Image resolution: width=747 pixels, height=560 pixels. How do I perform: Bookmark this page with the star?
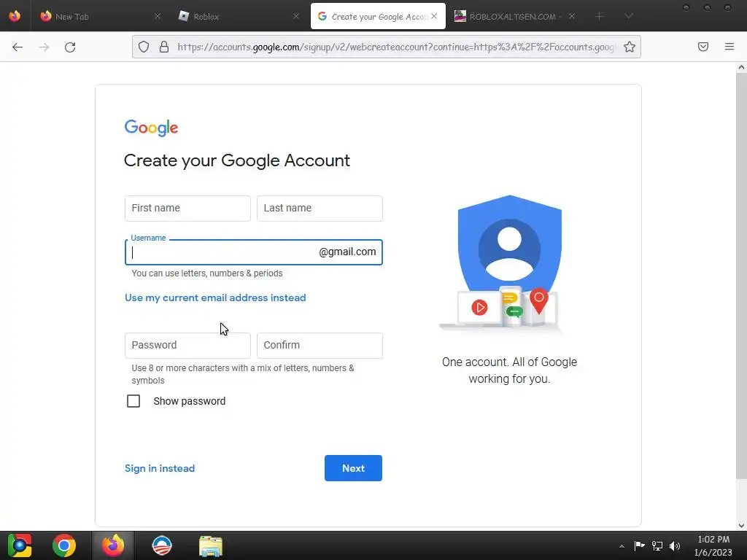coord(630,47)
